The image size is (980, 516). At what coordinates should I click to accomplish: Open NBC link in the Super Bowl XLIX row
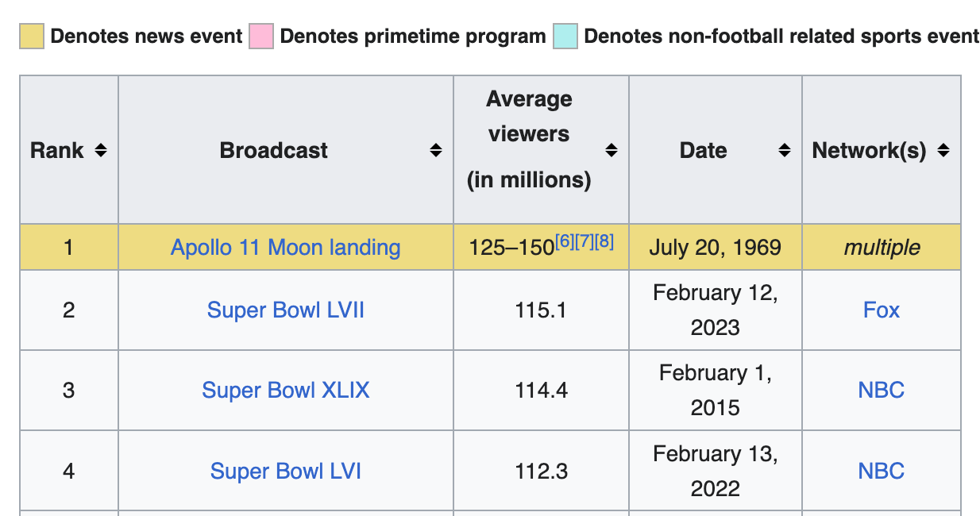point(881,390)
